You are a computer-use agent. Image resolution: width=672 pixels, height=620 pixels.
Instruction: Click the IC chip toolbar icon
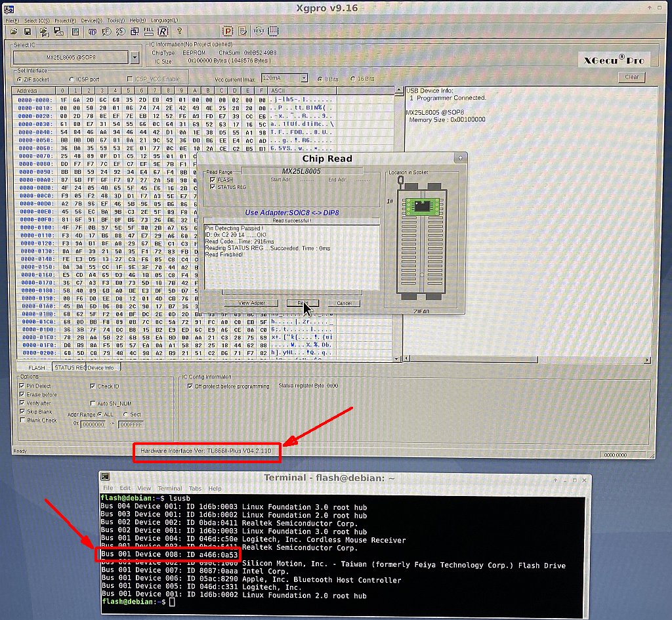coord(273,31)
